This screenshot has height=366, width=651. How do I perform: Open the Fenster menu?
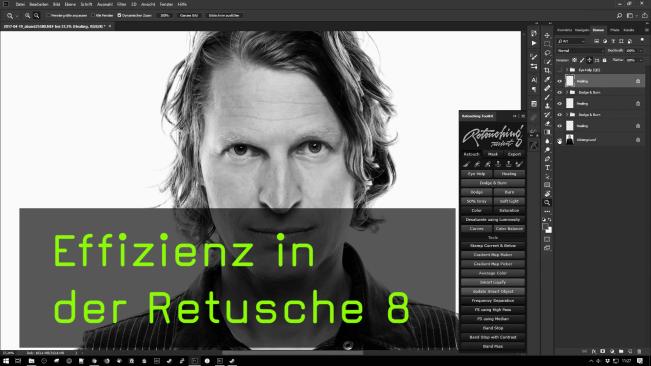coord(166,4)
